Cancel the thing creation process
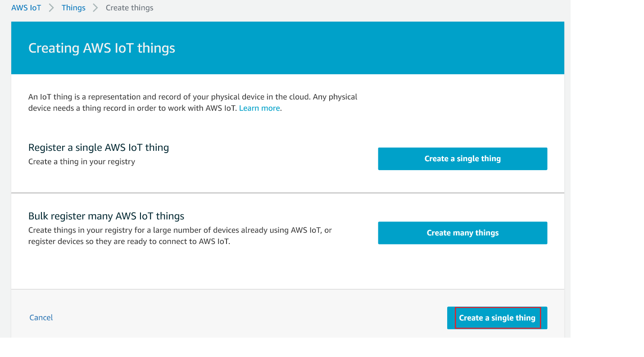 pyautogui.click(x=41, y=317)
